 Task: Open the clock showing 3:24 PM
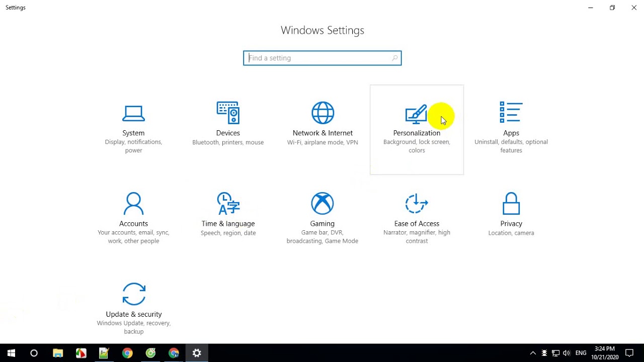point(605,353)
